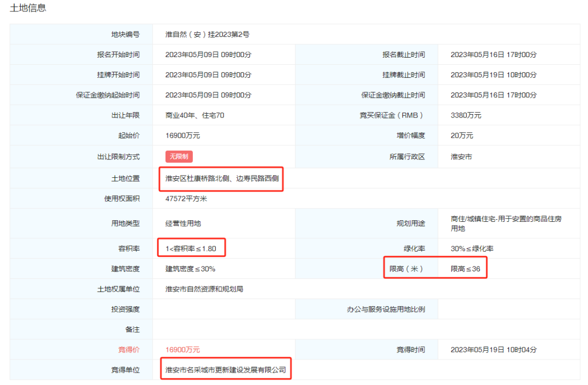Screen dimensions: 588x385
Task: Click the deposit amount 3380万元
Action: tap(465, 115)
